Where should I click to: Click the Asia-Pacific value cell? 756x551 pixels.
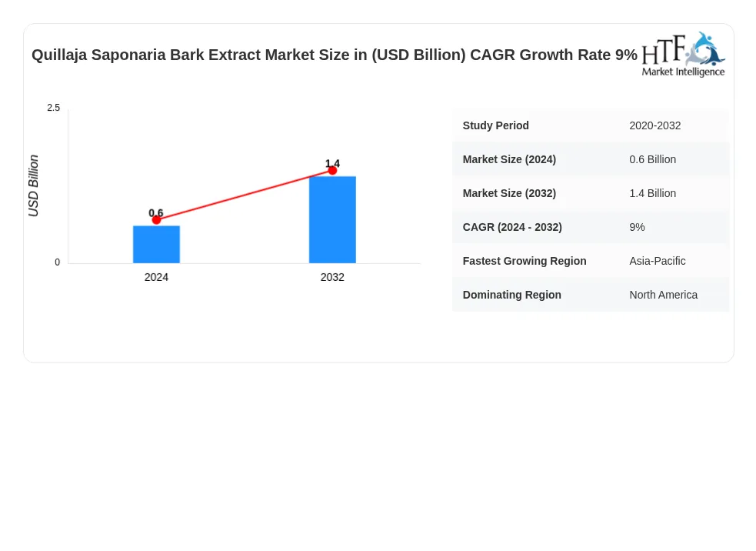(657, 261)
